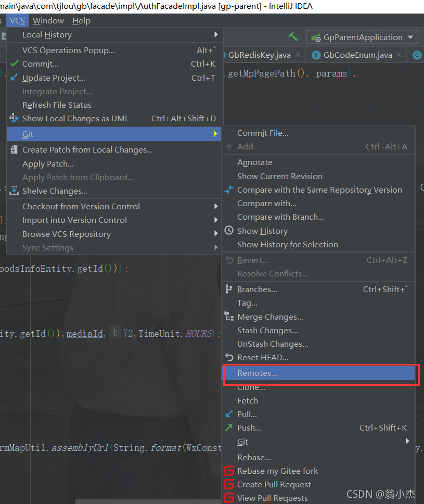Click Gitee icon for Create Pull Request

229,484
